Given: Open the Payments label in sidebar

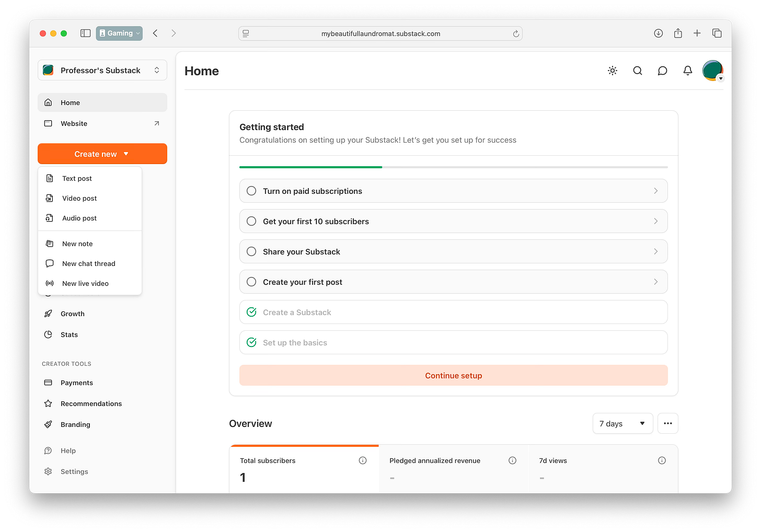Looking at the screenshot, I should click(77, 383).
